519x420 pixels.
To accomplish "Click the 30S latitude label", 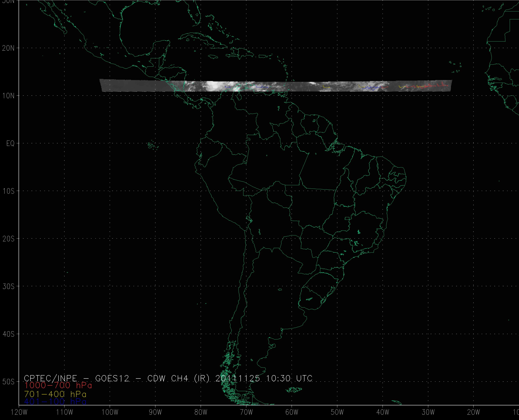I will point(9,286).
